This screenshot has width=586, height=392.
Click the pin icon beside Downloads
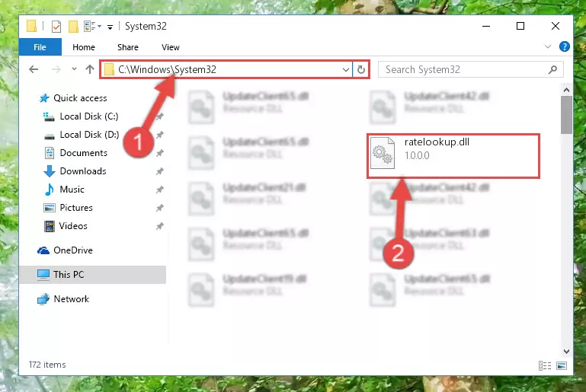pos(160,171)
